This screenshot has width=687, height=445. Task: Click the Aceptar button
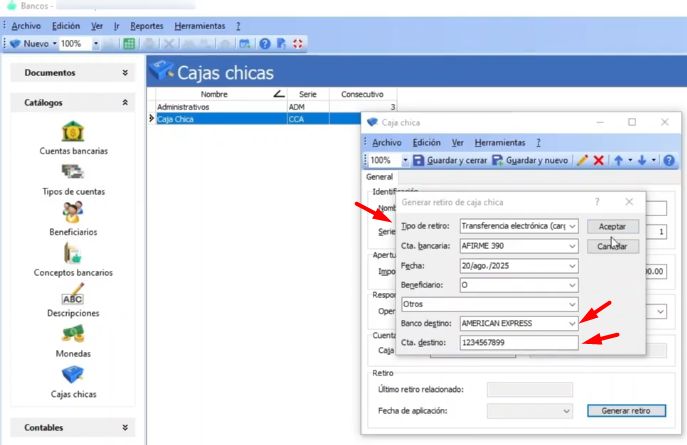[612, 227]
